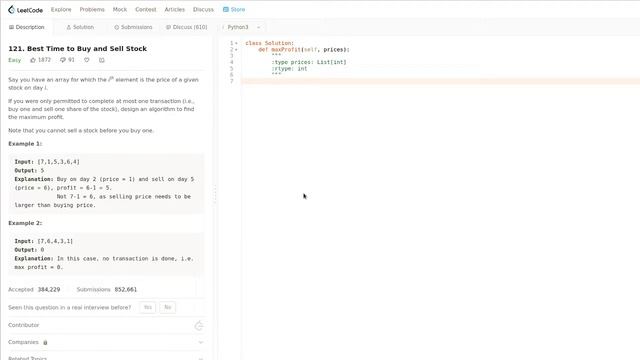Click the panel divider drag handle
The image size is (640, 360).
coord(215,194)
